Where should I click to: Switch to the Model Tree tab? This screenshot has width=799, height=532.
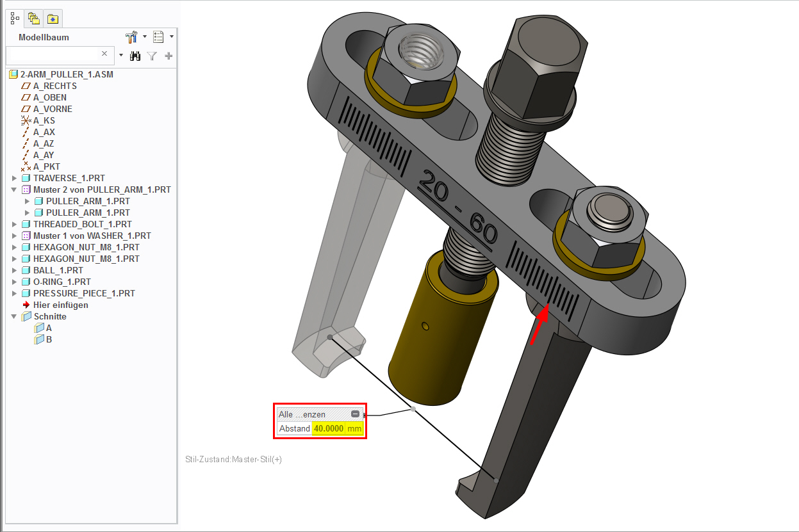(x=15, y=19)
